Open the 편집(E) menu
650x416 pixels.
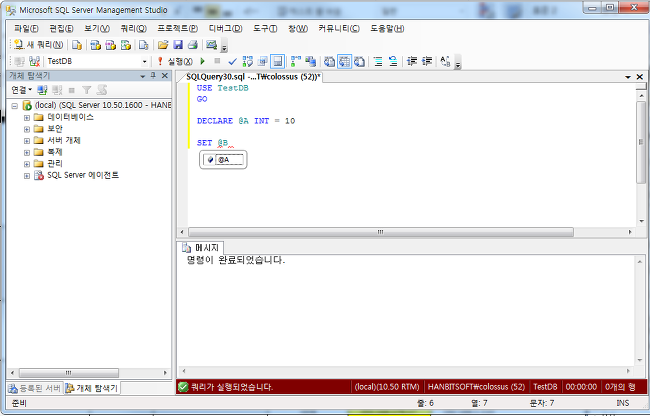pos(61,29)
